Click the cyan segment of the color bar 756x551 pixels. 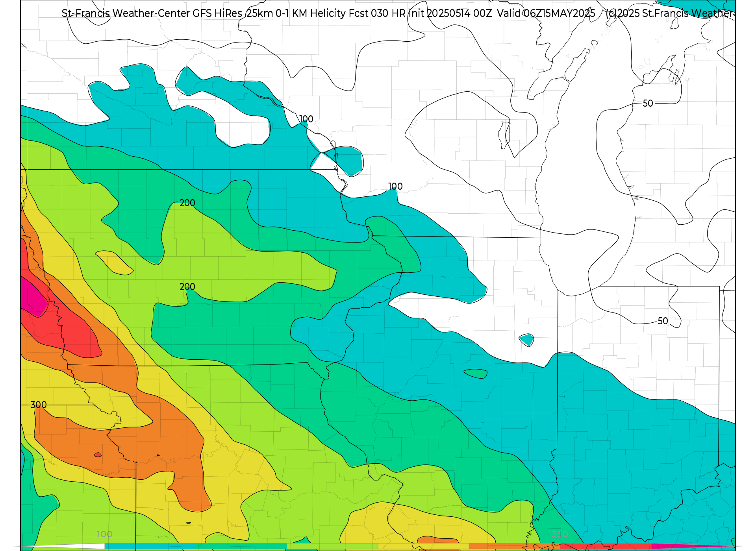click(150, 546)
